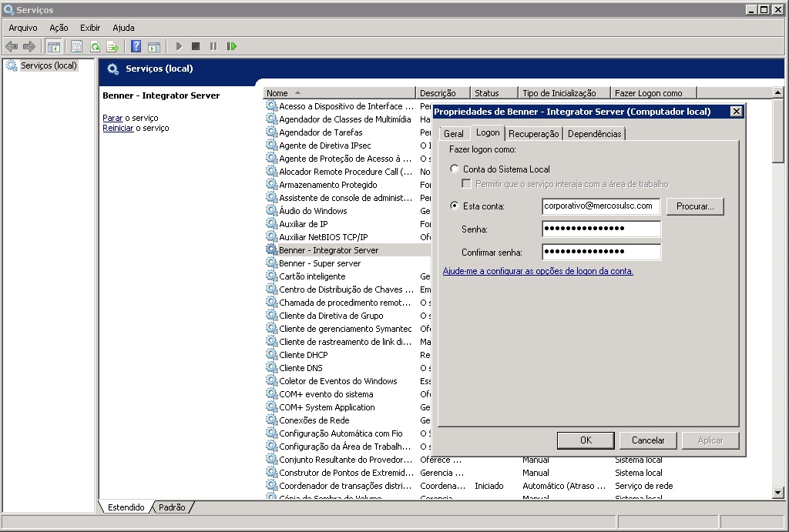The width and height of the screenshot is (789, 532).
Task: Select the Esta conta radio button
Action: tap(454, 206)
